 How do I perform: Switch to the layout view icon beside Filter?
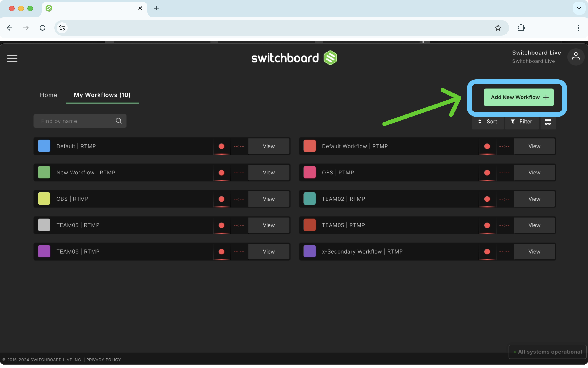(x=548, y=122)
